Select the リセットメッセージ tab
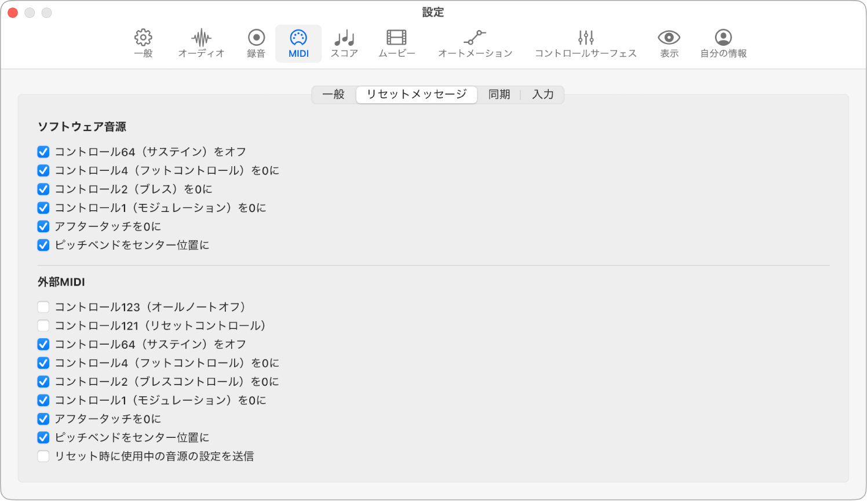The height and width of the screenshot is (501, 868). pyautogui.click(x=416, y=94)
